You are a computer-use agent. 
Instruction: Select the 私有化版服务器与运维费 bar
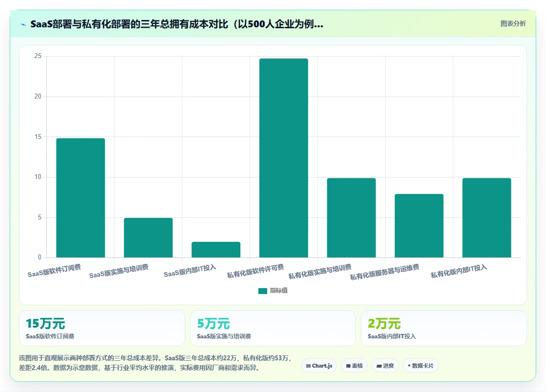coord(419,226)
